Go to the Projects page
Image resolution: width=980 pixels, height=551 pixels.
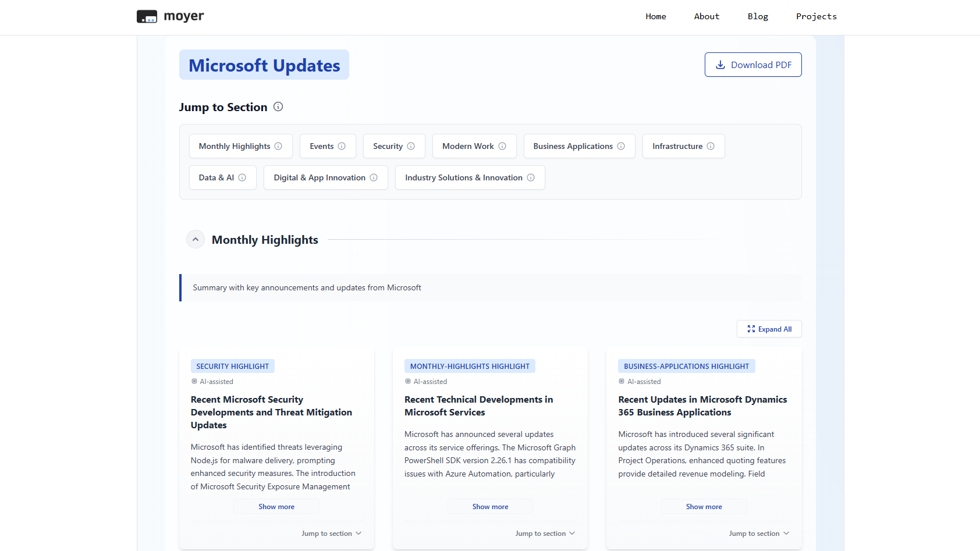click(x=816, y=16)
